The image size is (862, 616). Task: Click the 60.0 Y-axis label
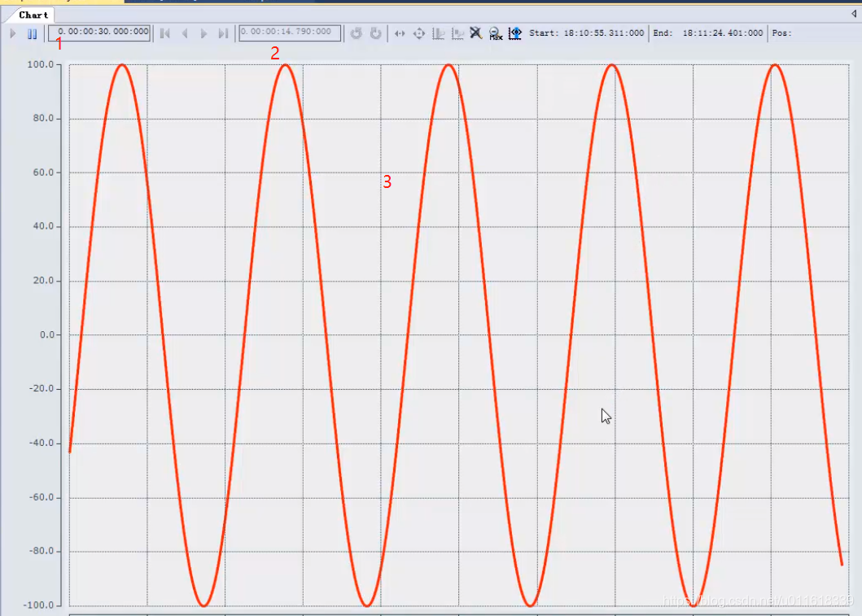pyautogui.click(x=43, y=172)
